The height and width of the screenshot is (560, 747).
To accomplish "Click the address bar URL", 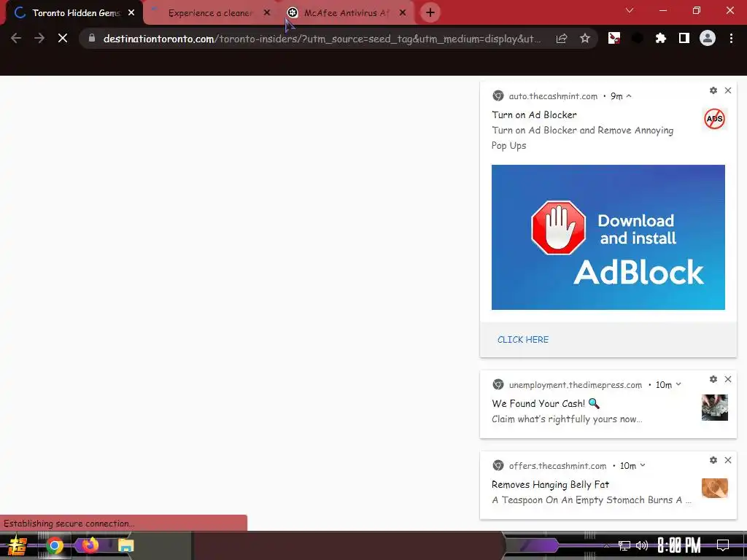I will point(322,39).
